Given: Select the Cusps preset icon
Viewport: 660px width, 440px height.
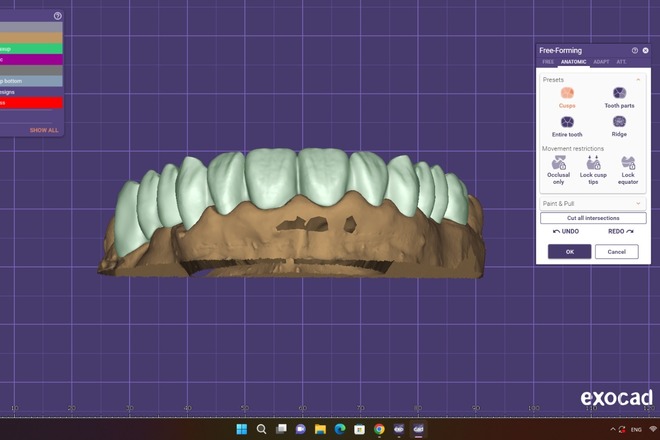Looking at the screenshot, I should point(567,93).
